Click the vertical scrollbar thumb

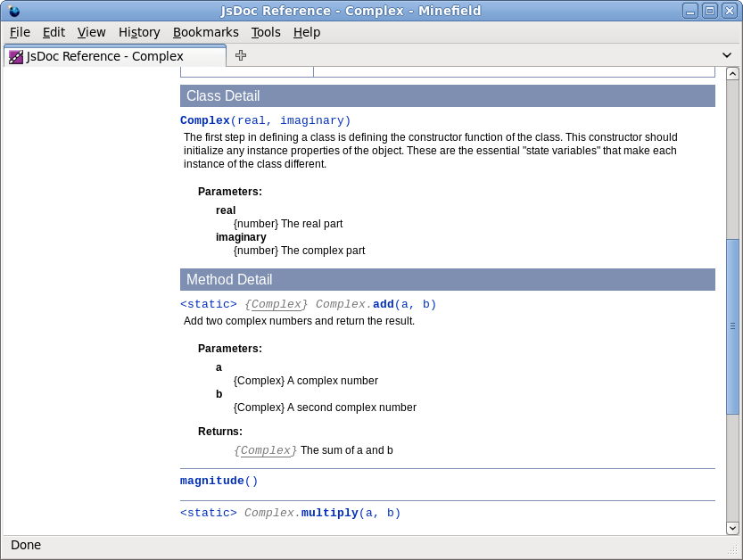(x=732, y=326)
